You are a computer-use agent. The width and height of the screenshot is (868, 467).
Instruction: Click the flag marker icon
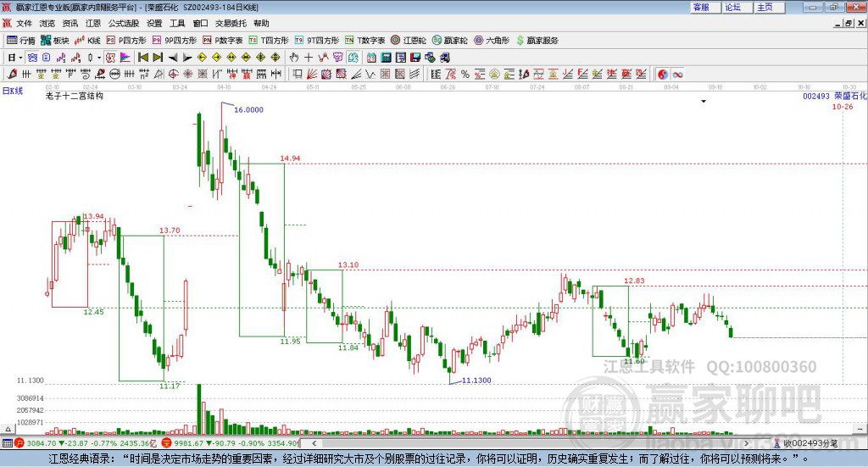coord(125,58)
